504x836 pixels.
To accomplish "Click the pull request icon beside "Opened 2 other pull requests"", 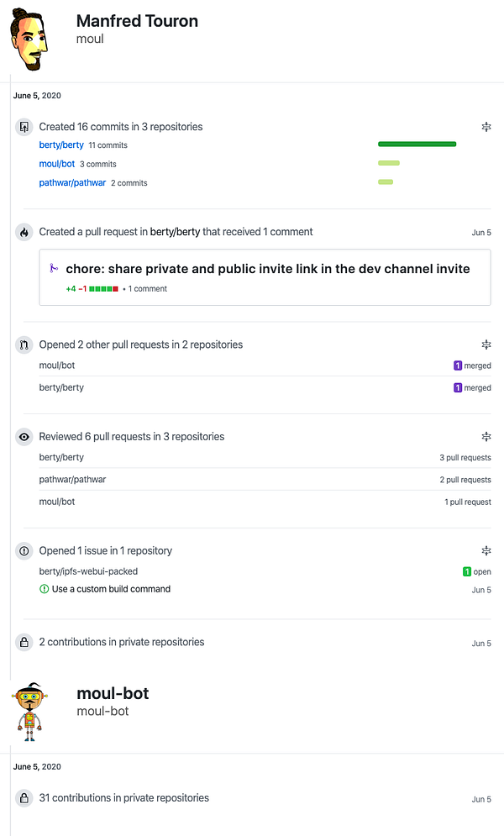I will (24, 344).
